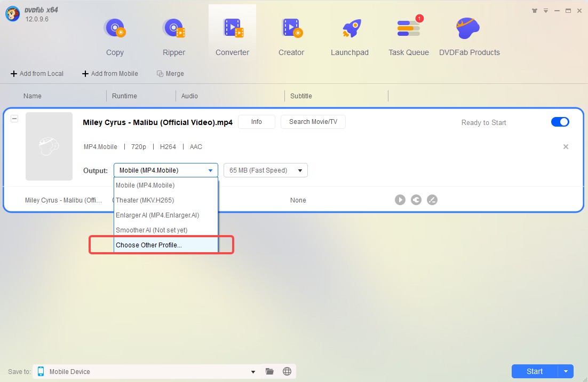Open advanced settings wrench icon
The height and width of the screenshot is (382, 588).
coord(416,200)
